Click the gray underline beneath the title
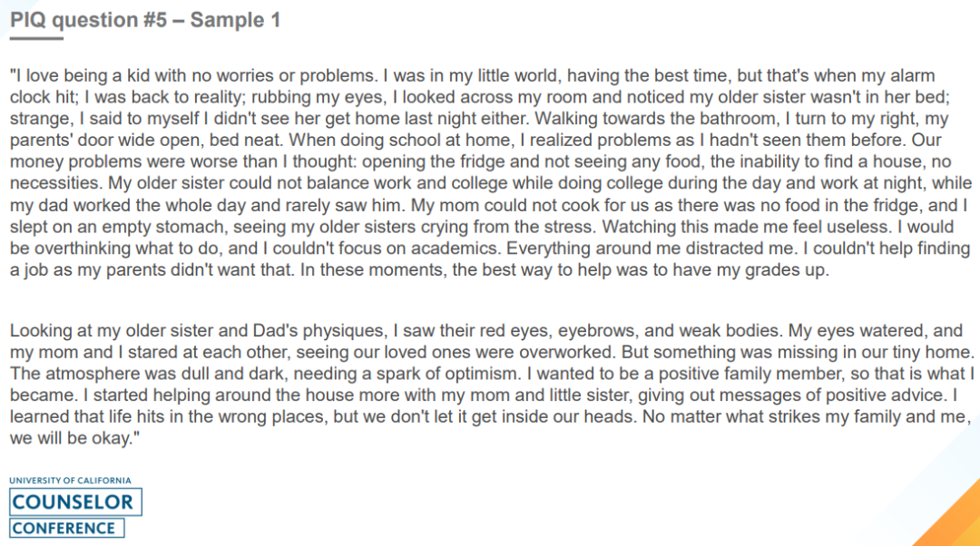 (x=36, y=39)
